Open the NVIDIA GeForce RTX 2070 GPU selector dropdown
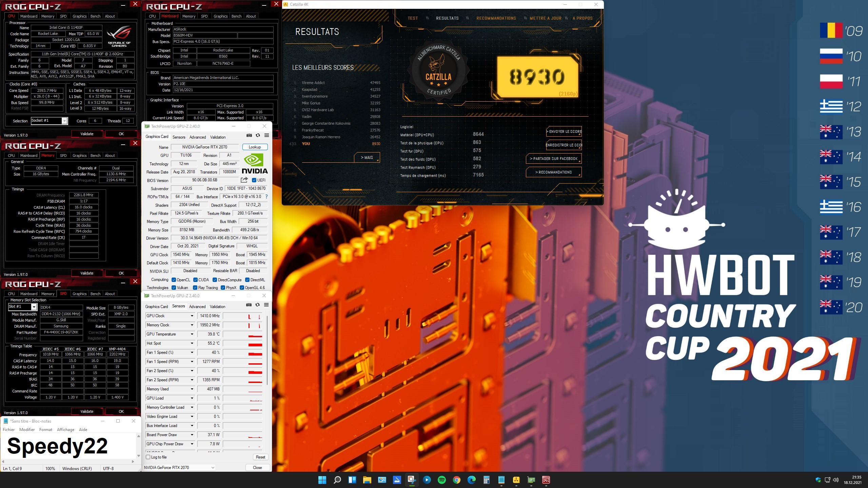The height and width of the screenshot is (488, 868). [x=180, y=467]
